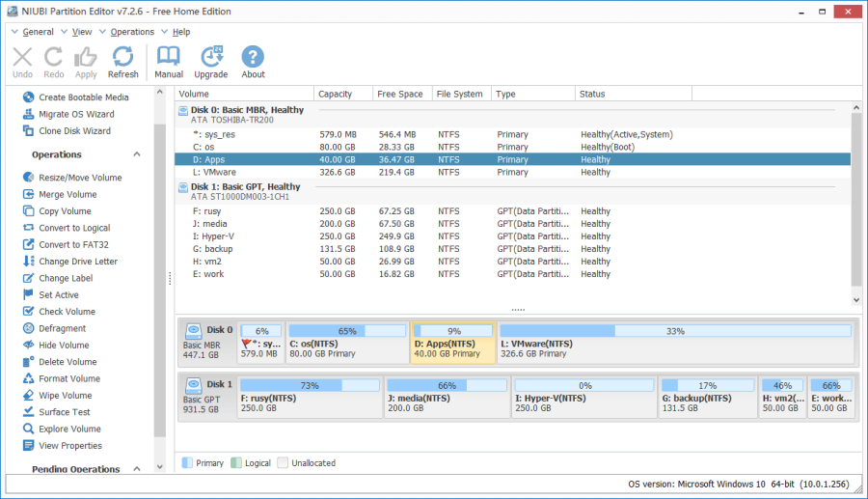Click the Disk 1 icon in disk map
This screenshot has width=868, height=499.
click(193, 385)
